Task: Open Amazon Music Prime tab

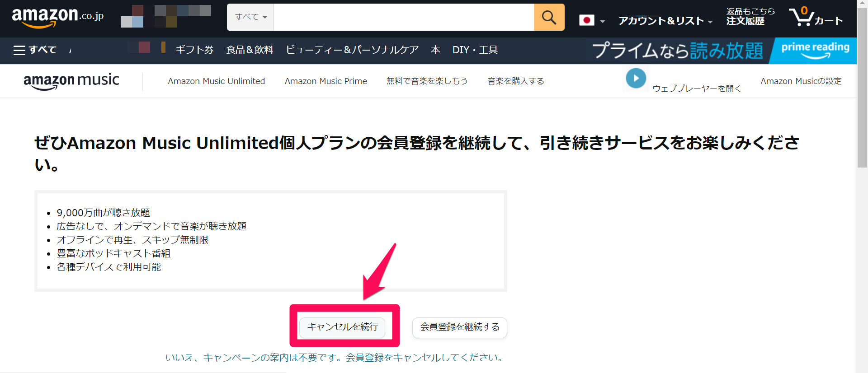Action: point(325,81)
